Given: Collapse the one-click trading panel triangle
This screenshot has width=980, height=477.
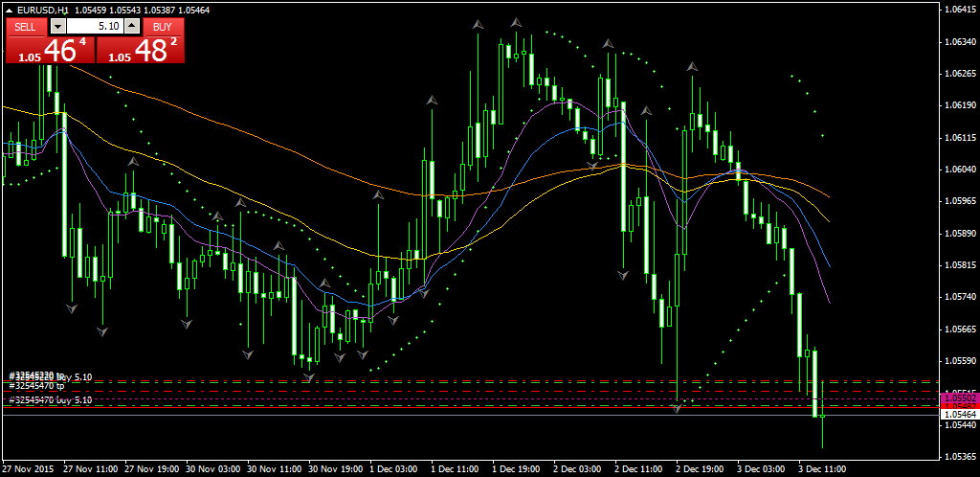Looking at the screenshot, I should point(10,10).
